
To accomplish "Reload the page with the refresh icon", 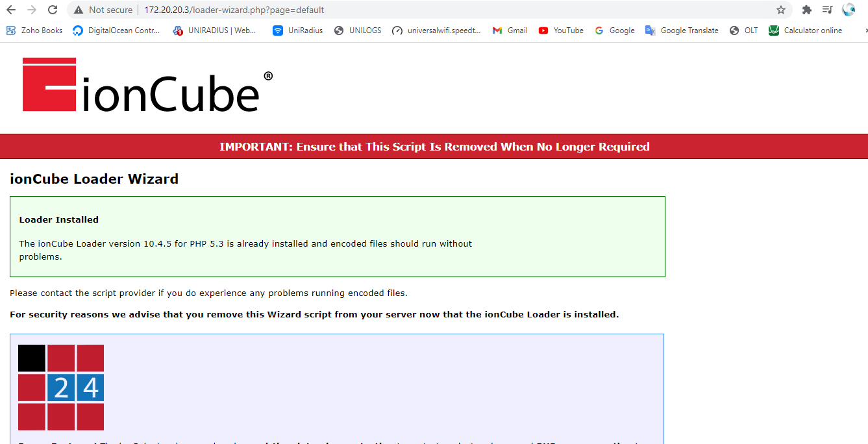I will pos(53,10).
